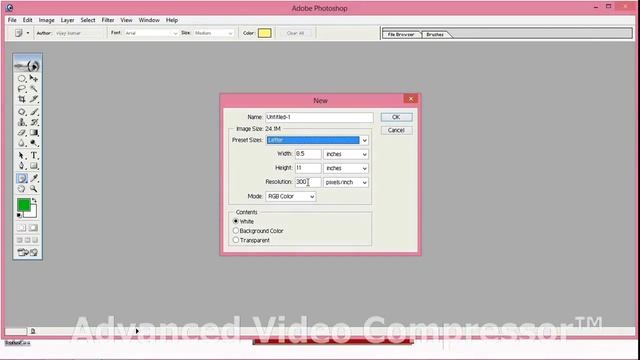Image resolution: width=640 pixels, height=360 pixels.
Task: Click OK in New dialog
Action: (x=396, y=117)
